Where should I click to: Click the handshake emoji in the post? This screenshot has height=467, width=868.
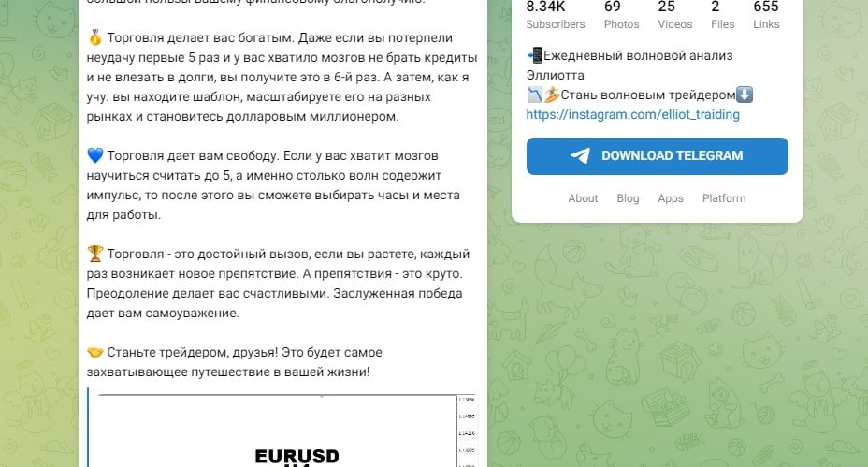tap(95, 352)
